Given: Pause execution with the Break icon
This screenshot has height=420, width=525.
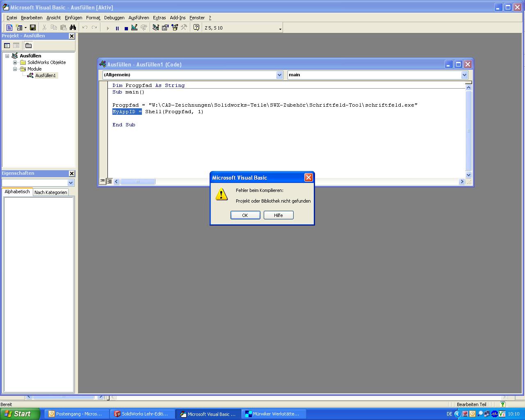Looking at the screenshot, I should [x=117, y=28].
